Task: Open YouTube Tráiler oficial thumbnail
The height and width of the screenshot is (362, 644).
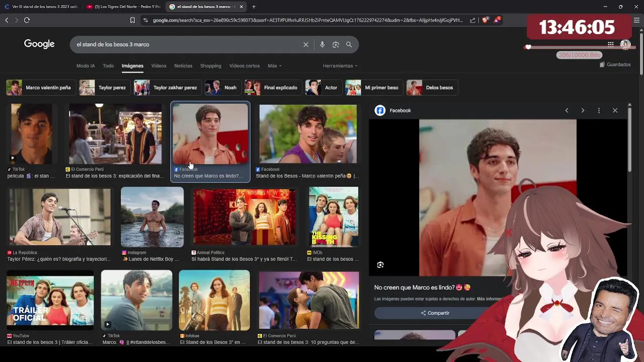Action: click(x=50, y=300)
